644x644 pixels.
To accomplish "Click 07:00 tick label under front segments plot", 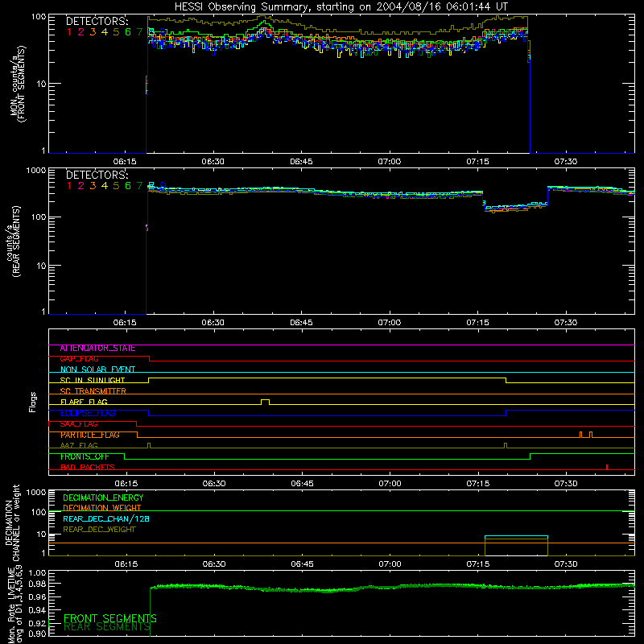I will point(390,162).
